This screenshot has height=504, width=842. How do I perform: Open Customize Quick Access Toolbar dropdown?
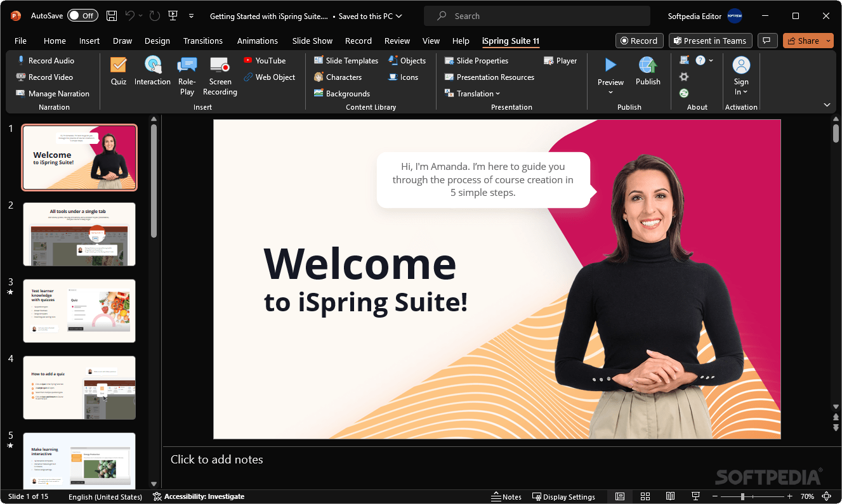(x=191, y=16)
